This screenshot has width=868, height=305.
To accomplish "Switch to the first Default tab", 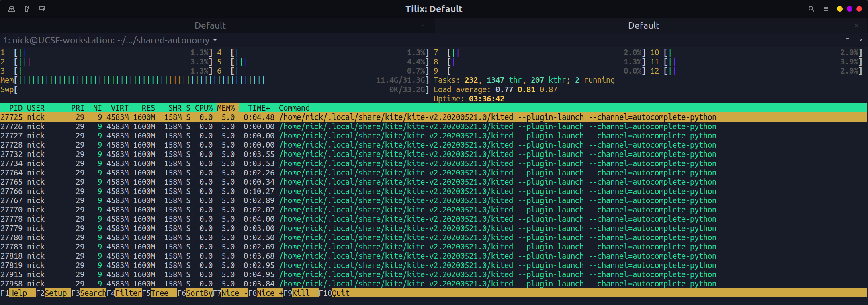I will pos(210,25).
